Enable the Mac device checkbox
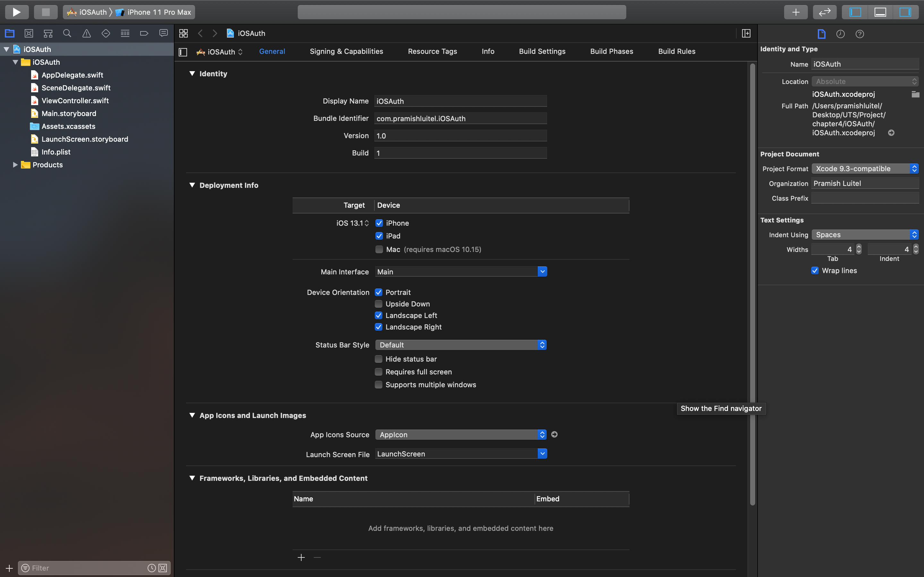924x577 pixels. (x=379, y=249)
